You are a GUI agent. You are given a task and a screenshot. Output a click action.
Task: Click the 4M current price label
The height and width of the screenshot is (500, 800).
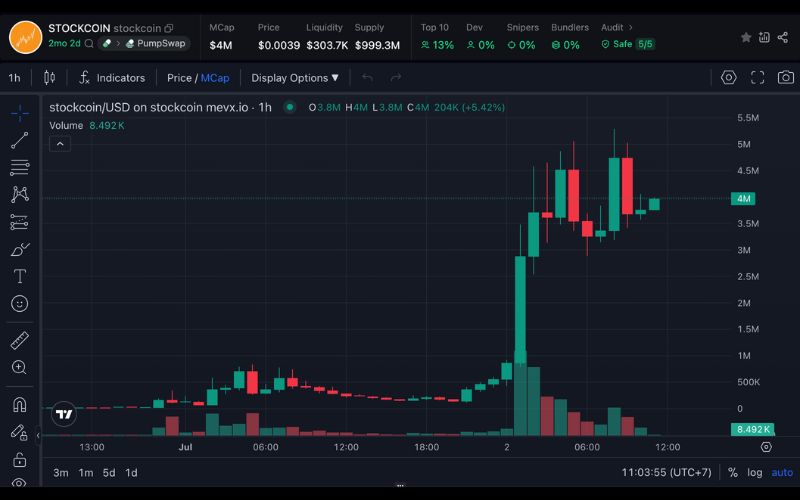point(743,198)
